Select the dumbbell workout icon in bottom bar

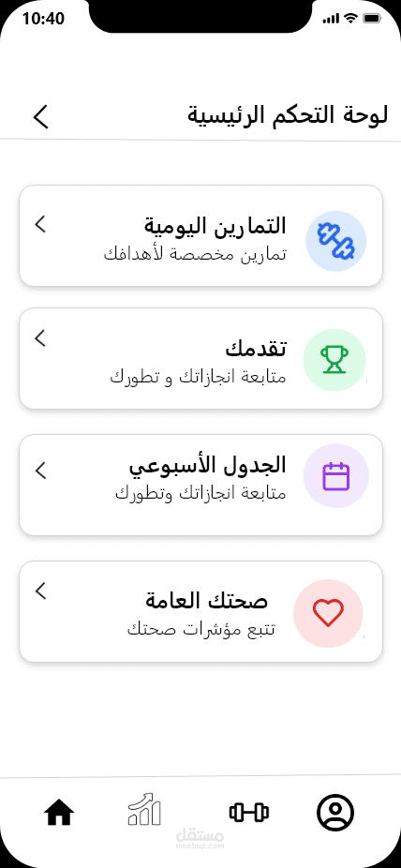(x=249, y=813)
